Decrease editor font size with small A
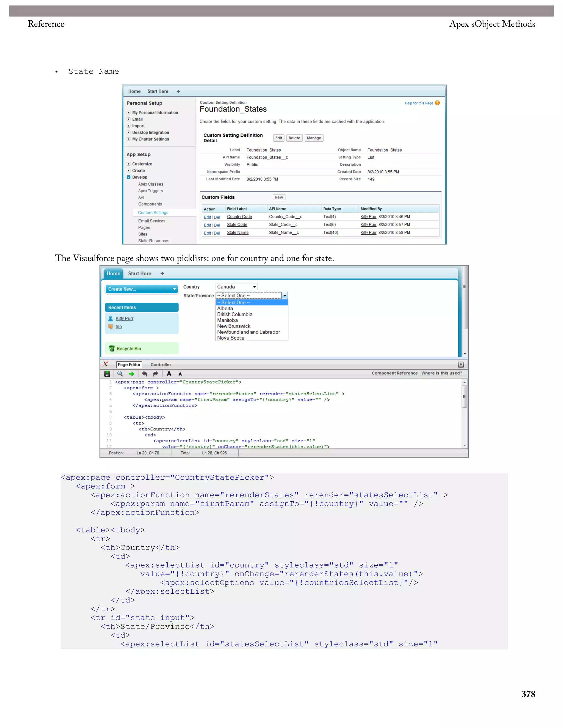Screen dimensions: 563x728 tap(180, 374)
